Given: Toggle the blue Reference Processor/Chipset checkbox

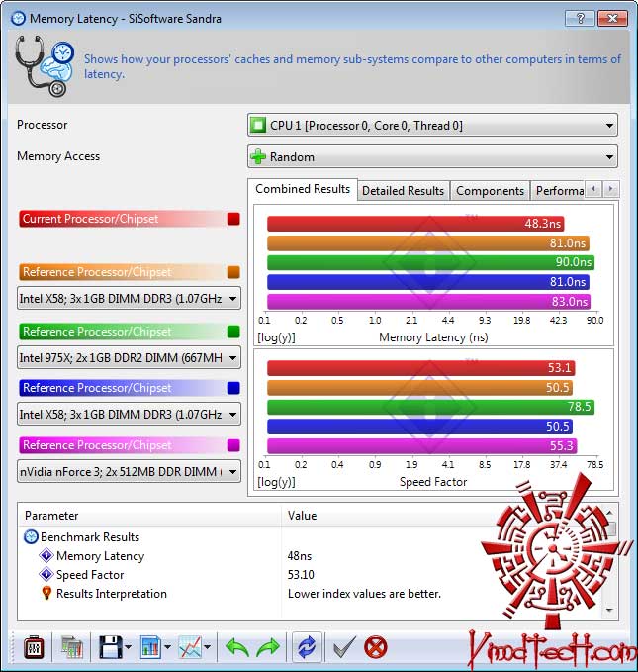Looking at the screenshot, I should tap(233, 388).
